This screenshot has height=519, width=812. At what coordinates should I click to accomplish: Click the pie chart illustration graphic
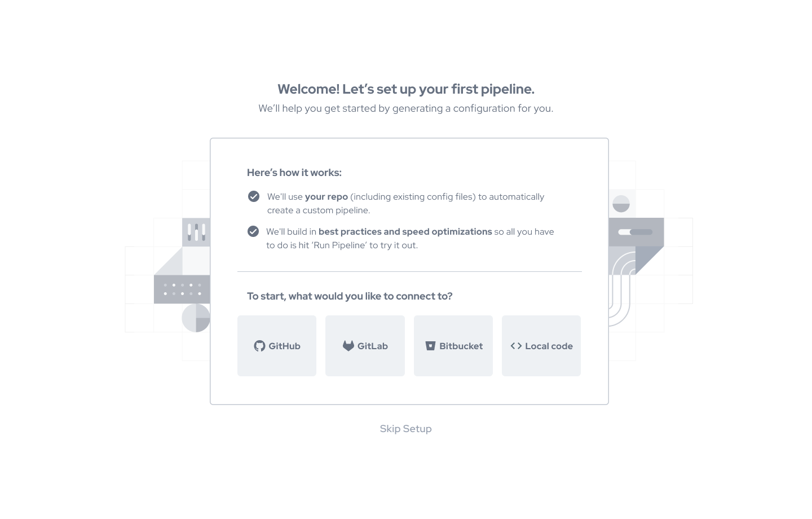click(196, 318)
